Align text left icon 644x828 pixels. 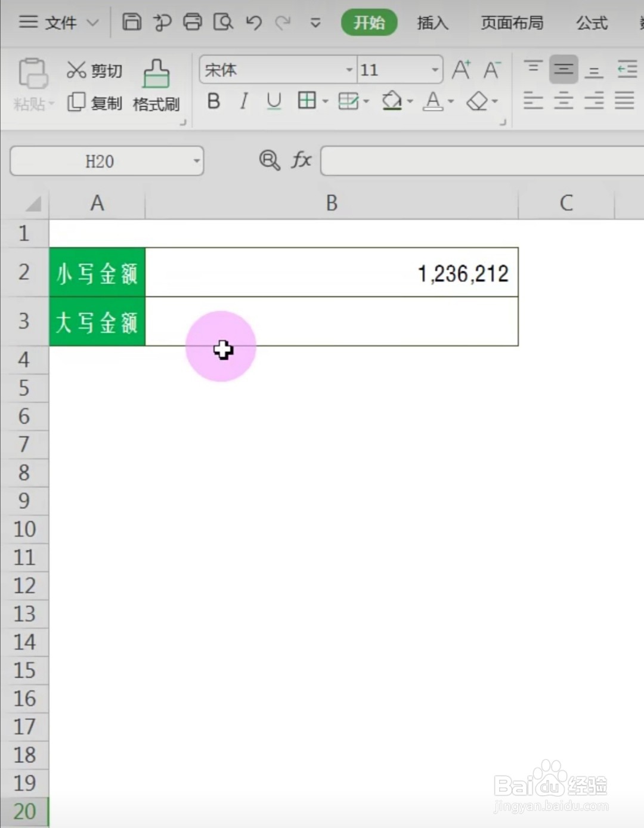click(533, 100)
